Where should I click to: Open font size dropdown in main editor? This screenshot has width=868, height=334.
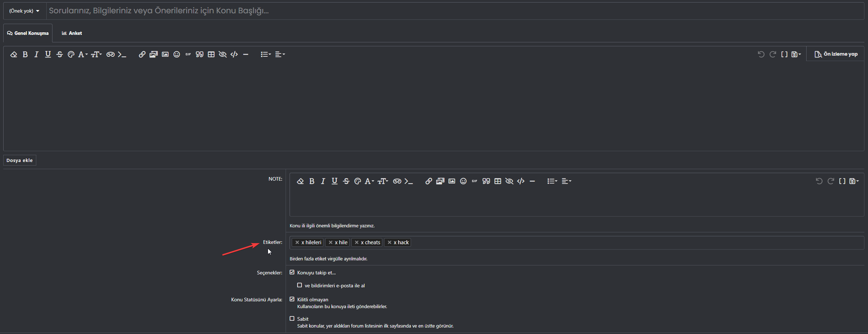tap(96, 54)
